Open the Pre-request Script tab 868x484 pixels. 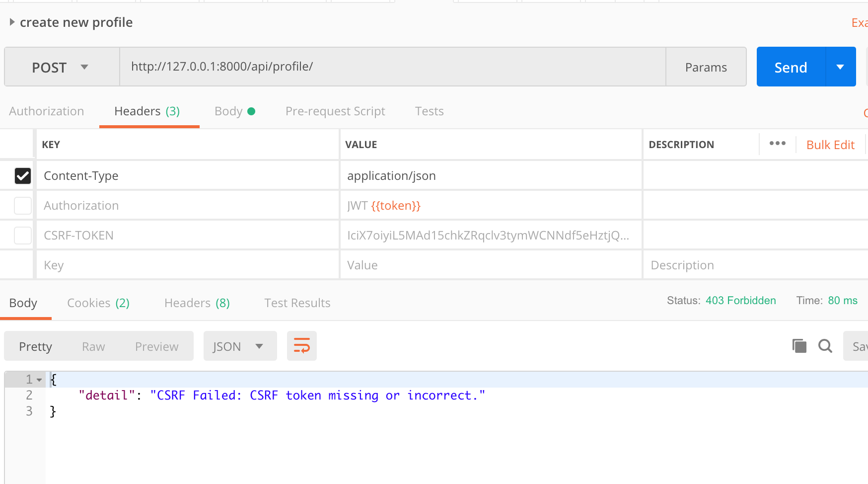coord(335,111)
